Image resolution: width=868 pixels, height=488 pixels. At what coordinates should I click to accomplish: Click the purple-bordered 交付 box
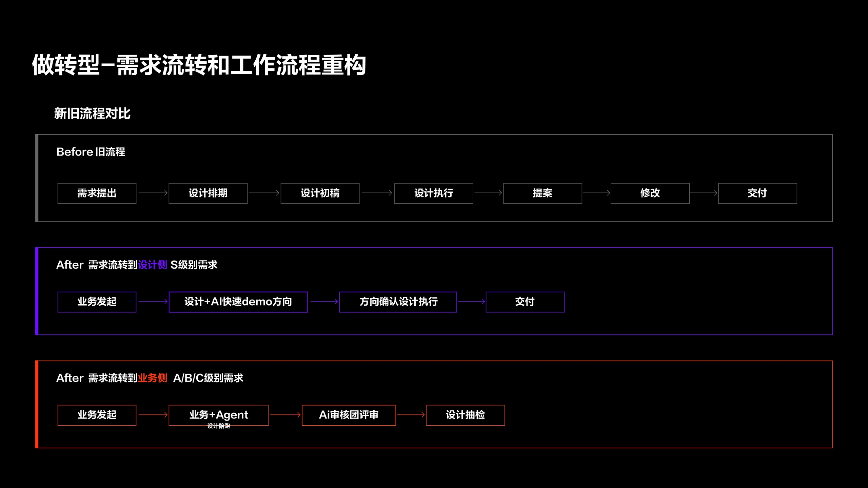click(525, 302)
